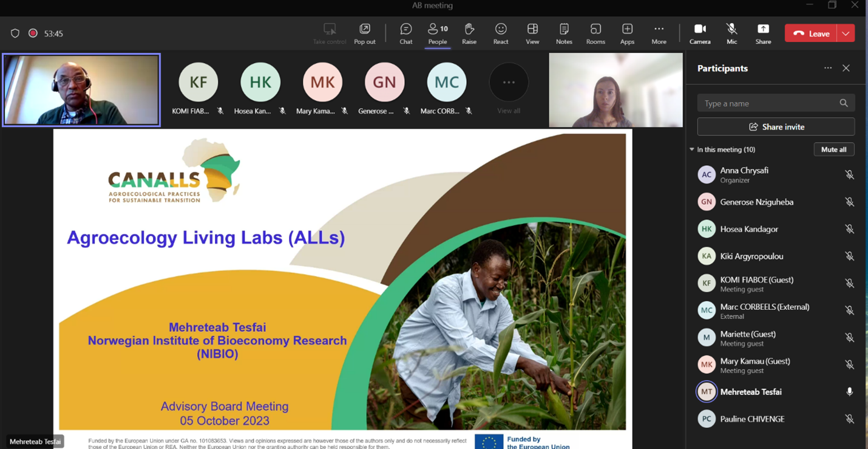Share your screen via Share button
The width and height of the screenshot is (868, 449).
point(763,33)
